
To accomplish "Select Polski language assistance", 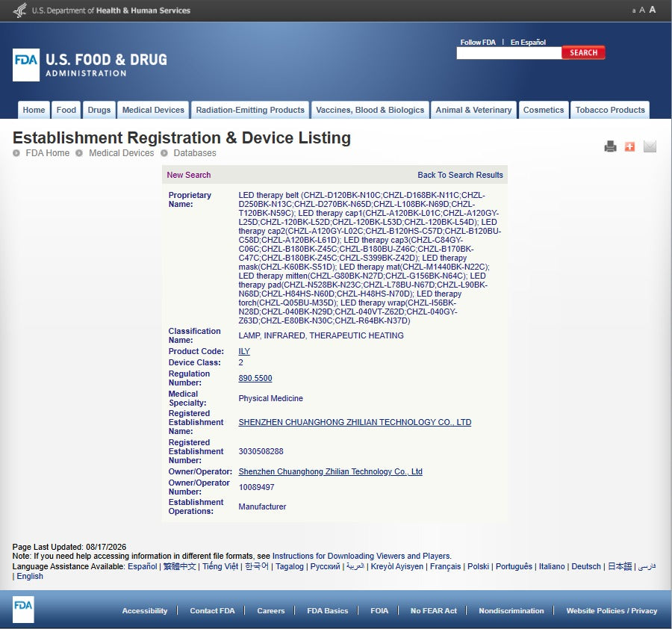I will click(479, 566).
